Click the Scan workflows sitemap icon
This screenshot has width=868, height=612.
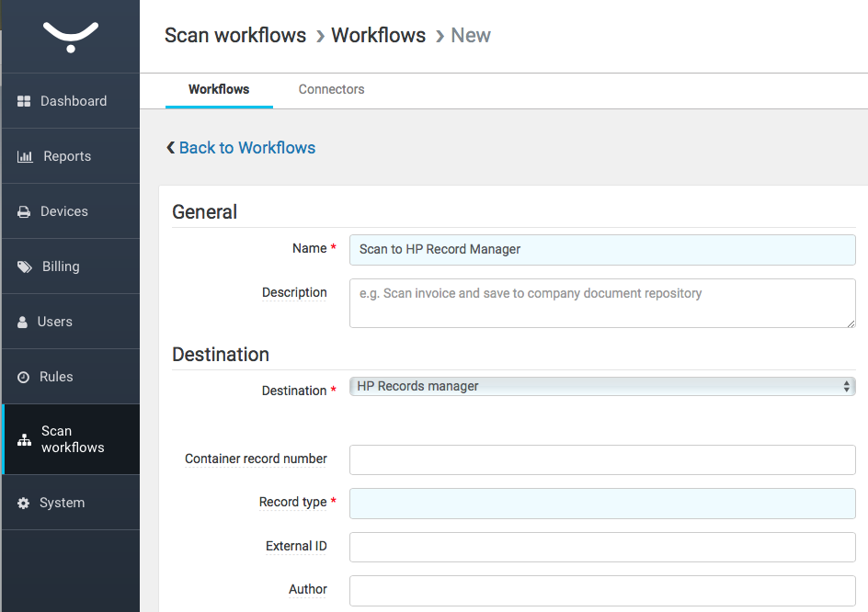[25, 440]
